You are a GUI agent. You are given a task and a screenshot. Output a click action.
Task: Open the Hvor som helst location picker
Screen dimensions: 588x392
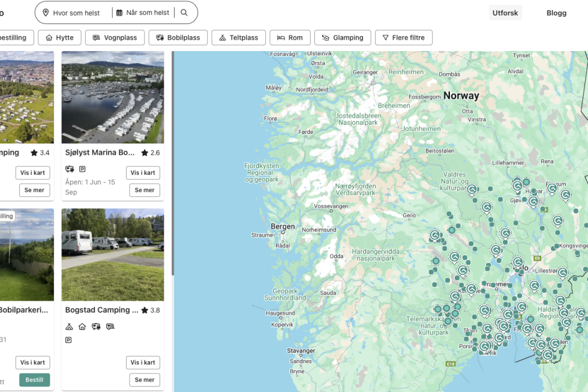coord(76,13)
